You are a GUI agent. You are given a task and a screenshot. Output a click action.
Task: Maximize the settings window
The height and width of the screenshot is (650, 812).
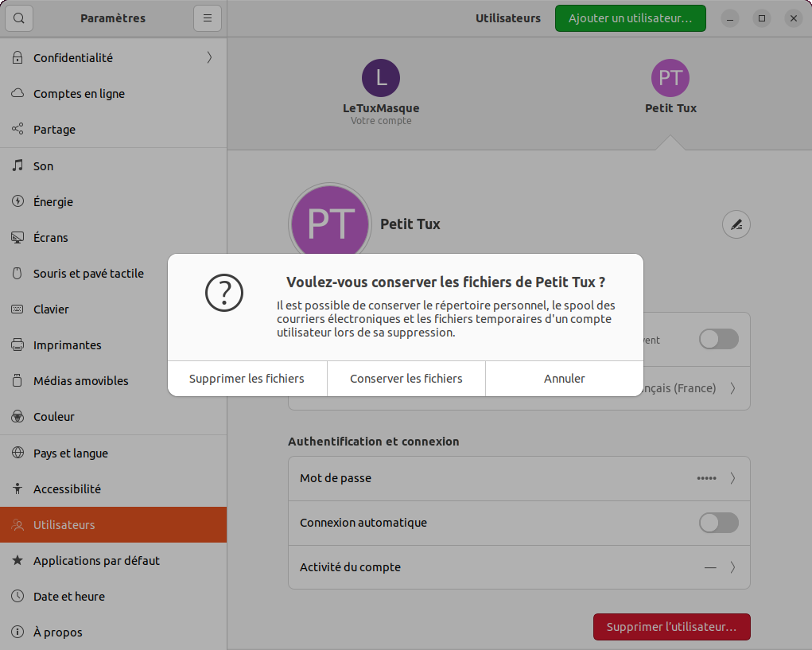pyautogui.click(x=762, y=18)
